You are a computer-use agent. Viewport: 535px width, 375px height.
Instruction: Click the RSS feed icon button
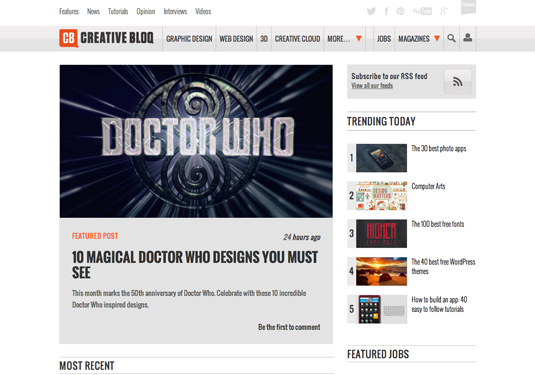(458, 81)
